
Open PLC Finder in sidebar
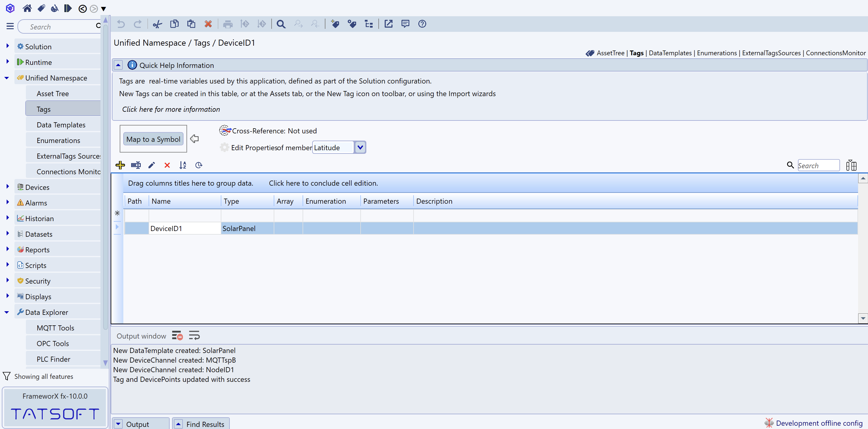[x=63, y=359]
